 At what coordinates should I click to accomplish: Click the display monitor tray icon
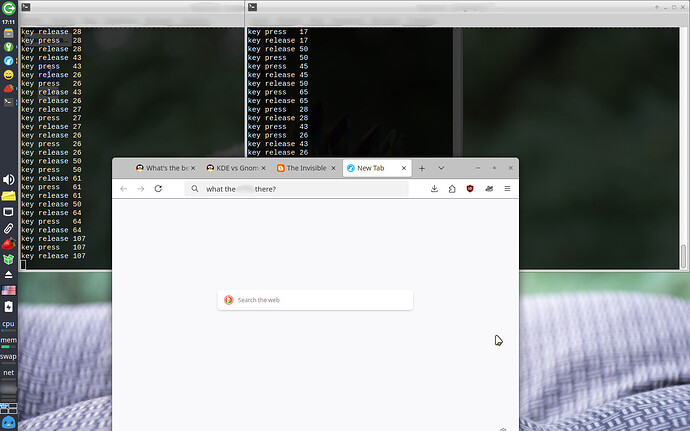[8, 212]
